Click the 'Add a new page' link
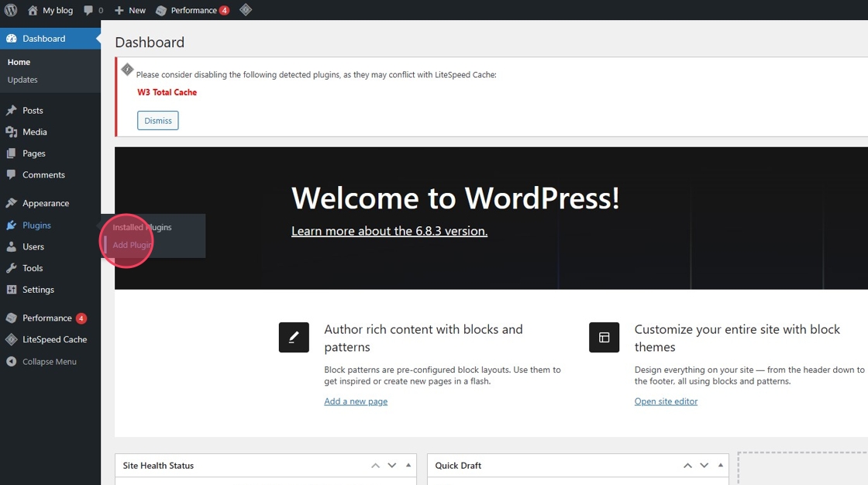The width and height of the screenshot is (868, 485). (356, 401)
